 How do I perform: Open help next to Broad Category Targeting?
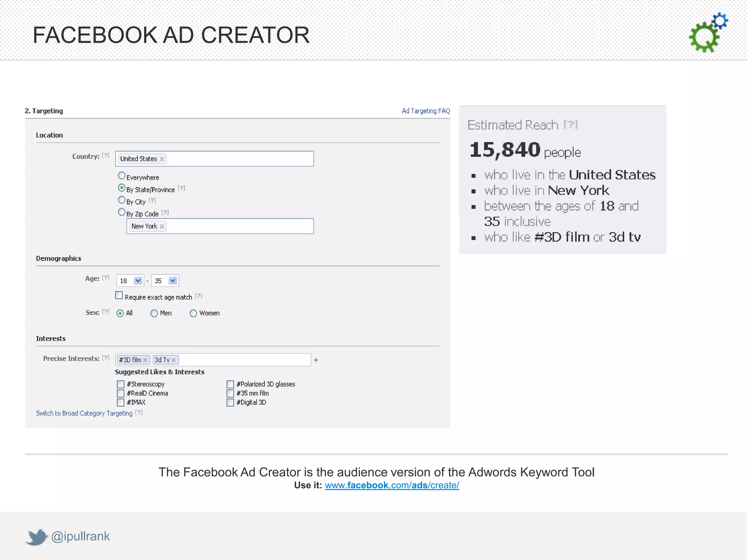[139, 413]
